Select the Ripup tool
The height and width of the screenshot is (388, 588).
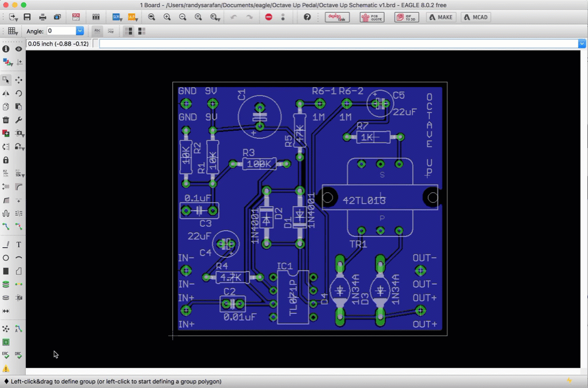(18, 227)
